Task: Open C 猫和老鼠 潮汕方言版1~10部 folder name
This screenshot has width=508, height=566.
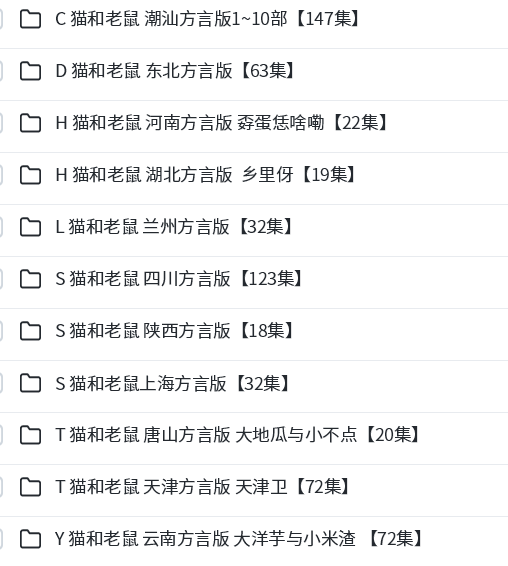Action: tap(207, 19)
